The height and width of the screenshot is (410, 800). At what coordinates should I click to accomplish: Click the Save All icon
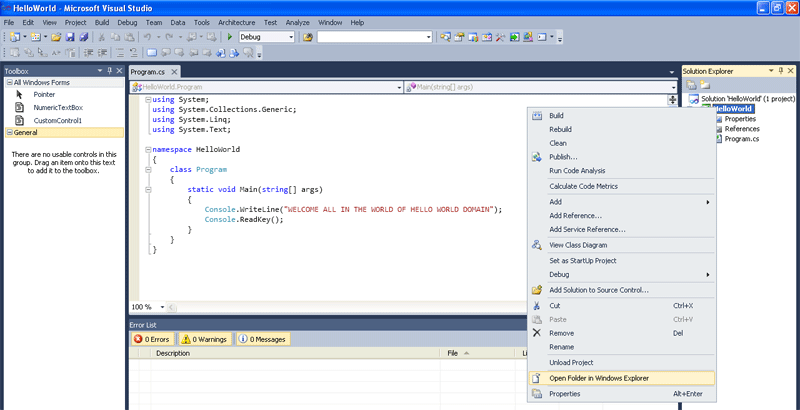pos(84,37)
